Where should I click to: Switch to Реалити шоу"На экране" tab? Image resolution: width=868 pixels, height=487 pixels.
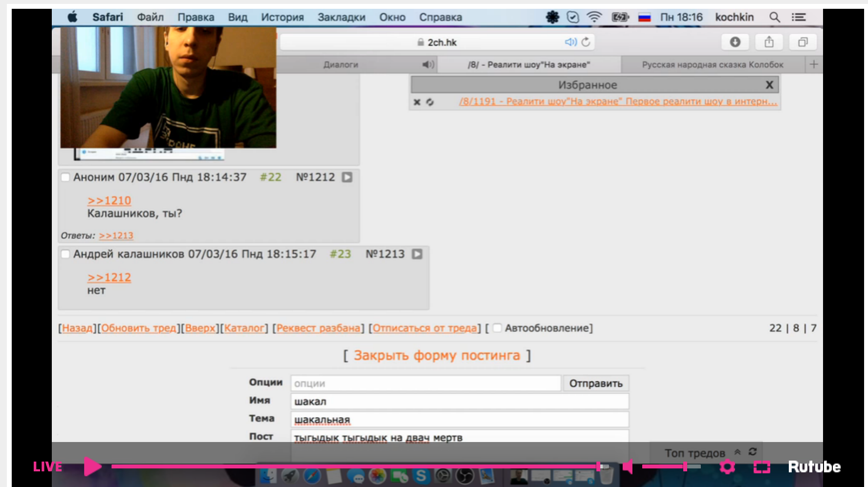click(529, 65)
